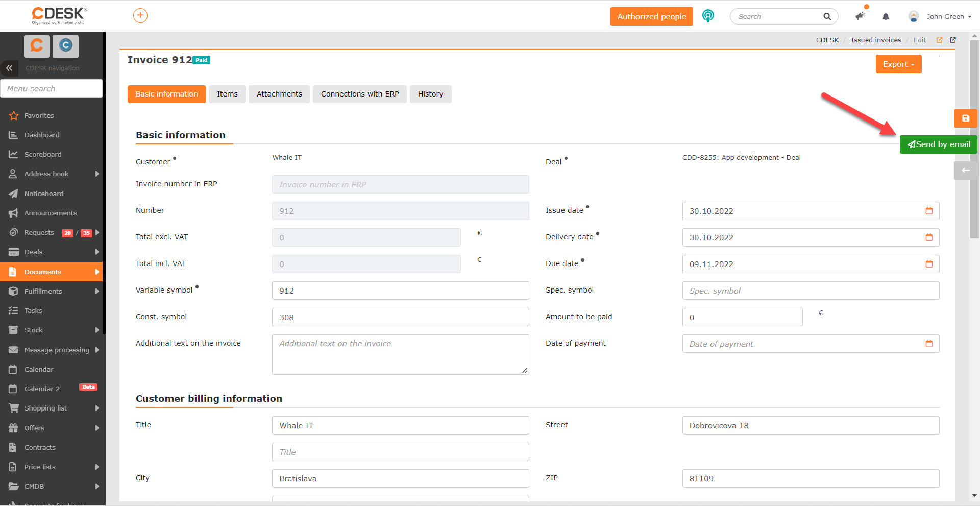Screen dimensions: 980x506
Task: Open the notifications bell icon
Action: (x=886, y=16)
